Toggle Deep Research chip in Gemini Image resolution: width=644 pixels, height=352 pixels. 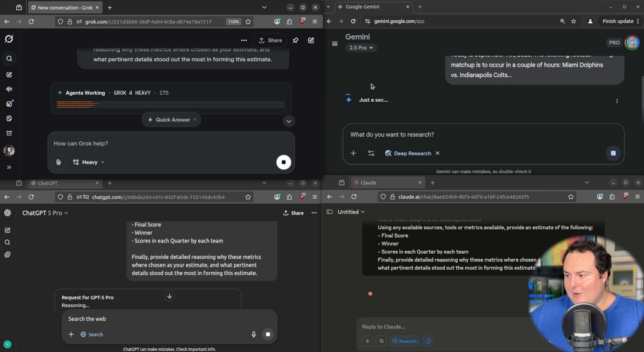(408, 153)
